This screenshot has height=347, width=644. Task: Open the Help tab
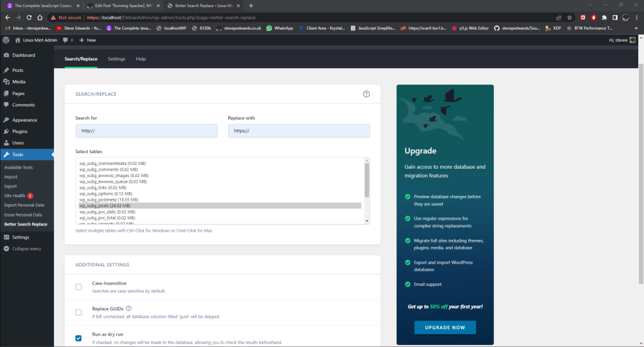click(141, 59)
